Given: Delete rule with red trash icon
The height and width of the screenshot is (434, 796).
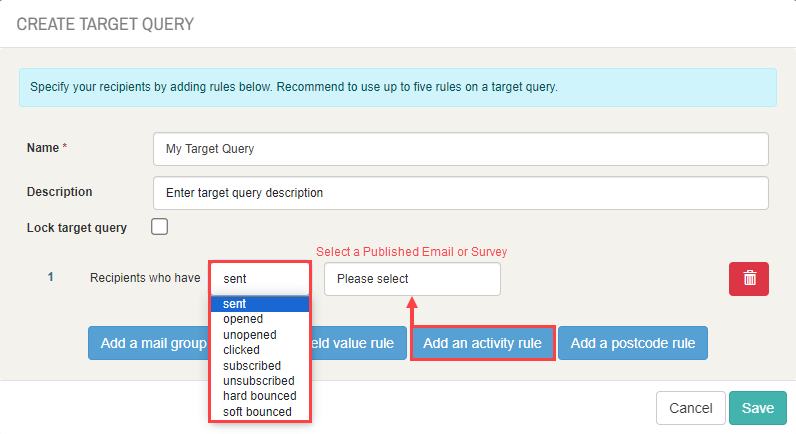Looking at the screenshot, I should coord(749,279).
